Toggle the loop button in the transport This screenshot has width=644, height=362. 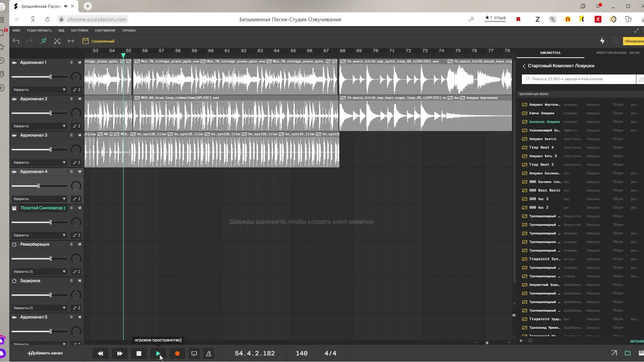point(194,353)
